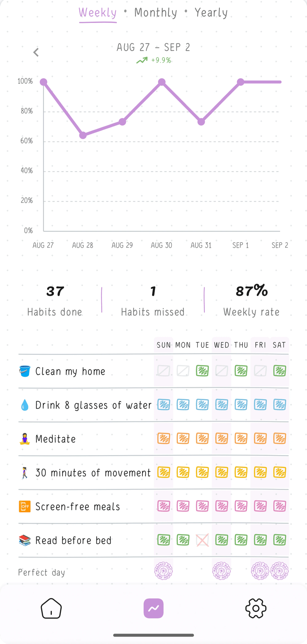
Task: Go to the previous week with the back chevron
Action: coord(36,52)
